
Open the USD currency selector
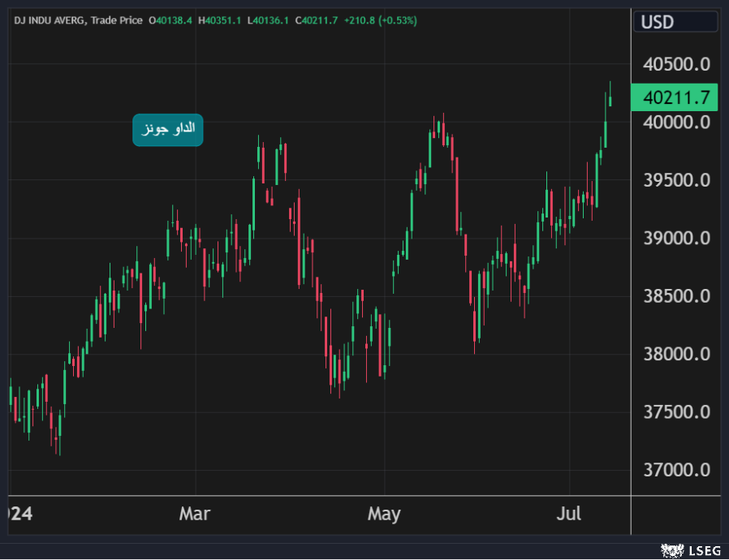click(x=675, y=22)
